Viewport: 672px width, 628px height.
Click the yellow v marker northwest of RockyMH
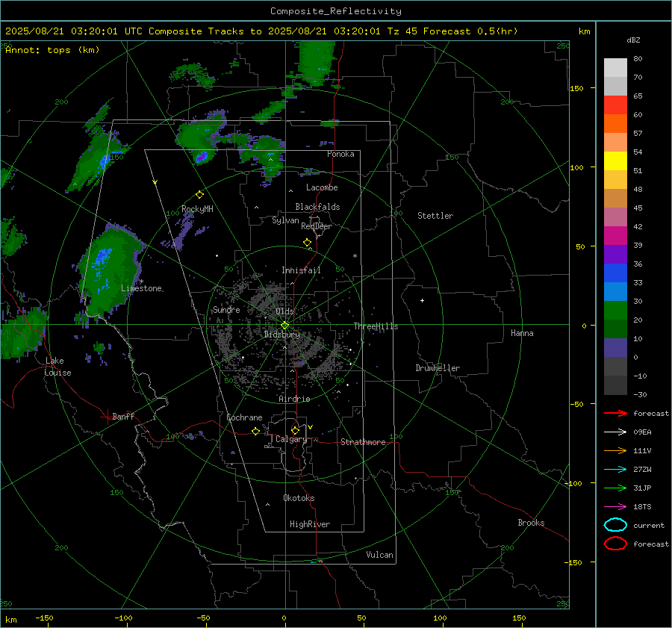[155, 182]
